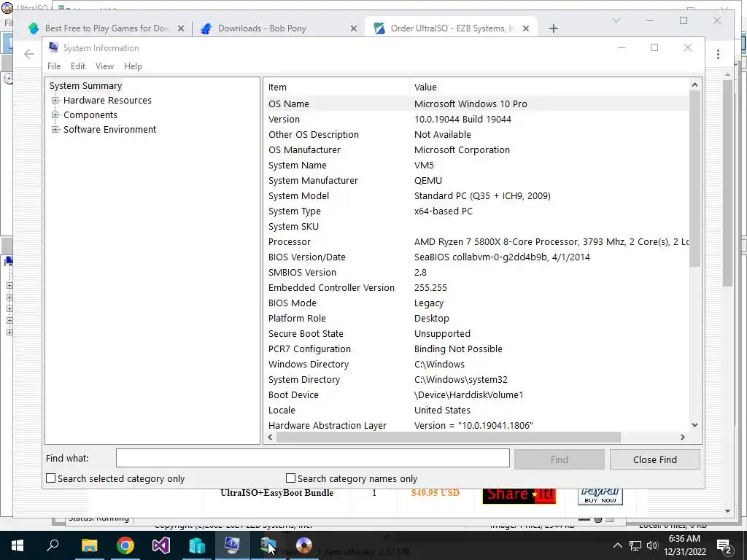The height and width of the screenshot is (560, 747).
Task: Select System Information taskbar icon
Action: click(x=232, y=545)
